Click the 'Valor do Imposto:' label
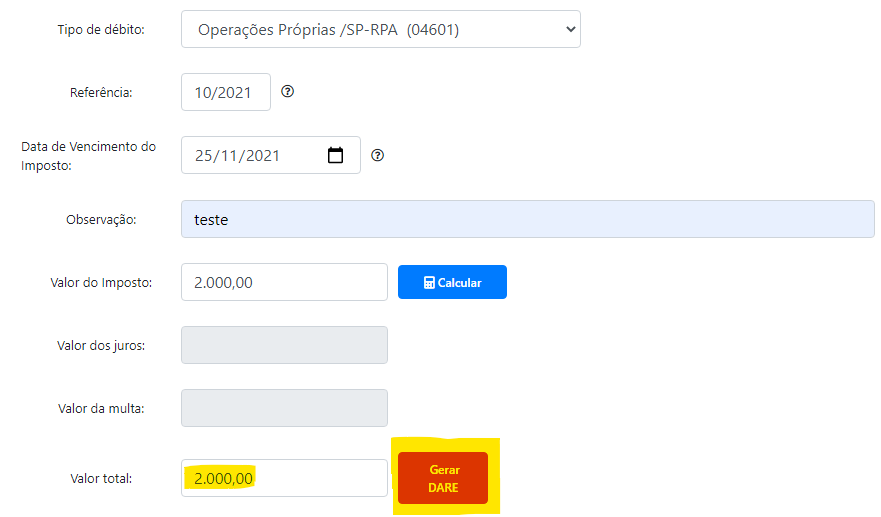881x517 pixels. 101,282
